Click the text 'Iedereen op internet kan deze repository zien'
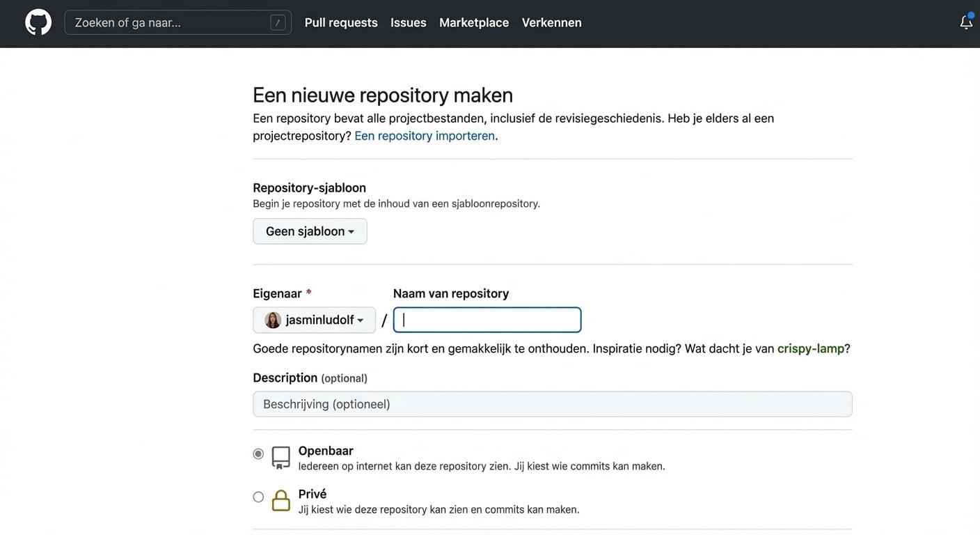 (x=404, y=466)
